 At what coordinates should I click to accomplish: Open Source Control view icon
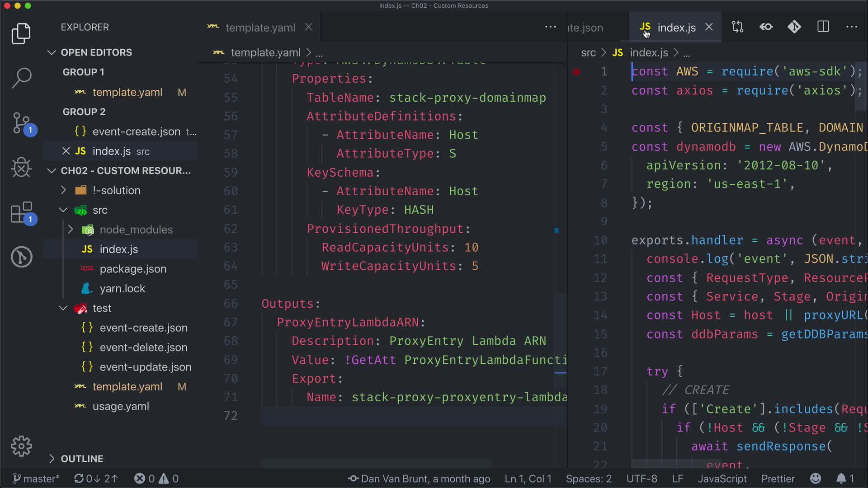click(21, 123)
